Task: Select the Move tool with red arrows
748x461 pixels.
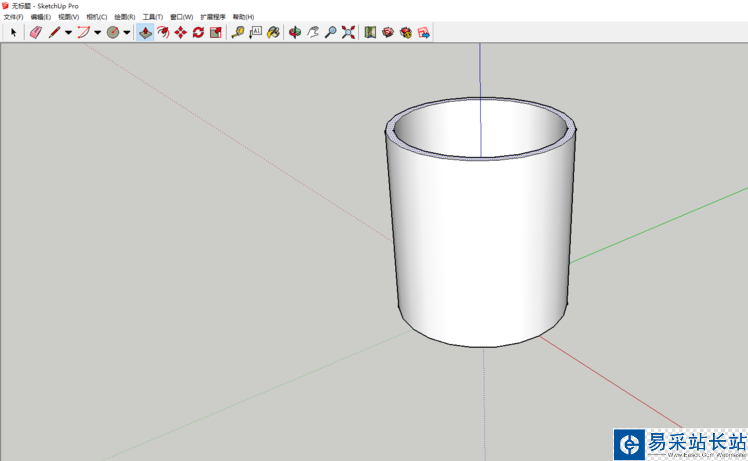Action: point(181,32)
